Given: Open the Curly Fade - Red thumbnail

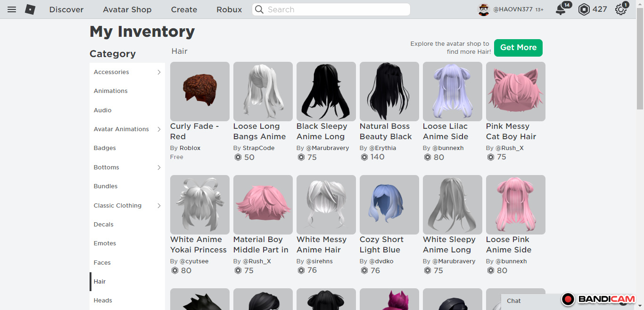Looking at the screenshot, I should 200,92.
